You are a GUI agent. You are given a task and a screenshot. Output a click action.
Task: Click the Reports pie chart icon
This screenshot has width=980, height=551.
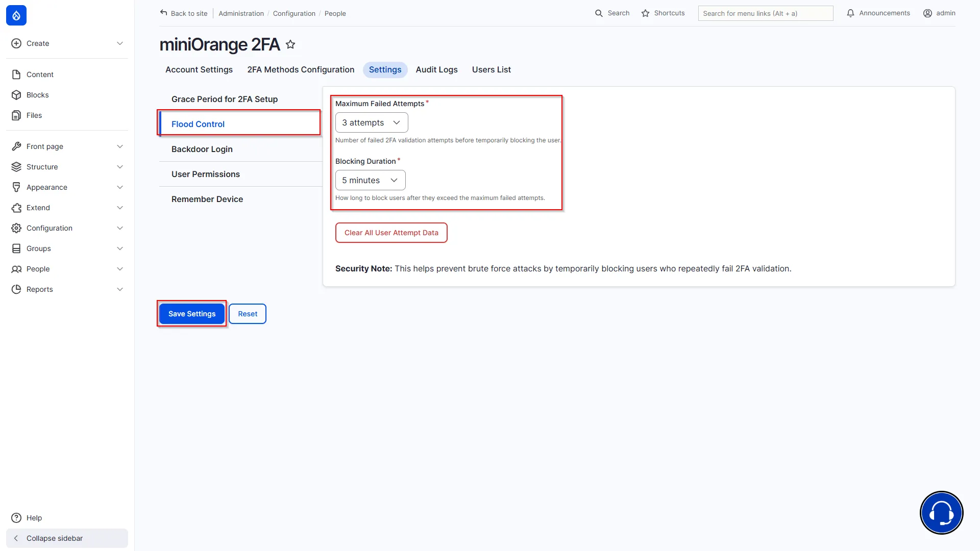16,289
